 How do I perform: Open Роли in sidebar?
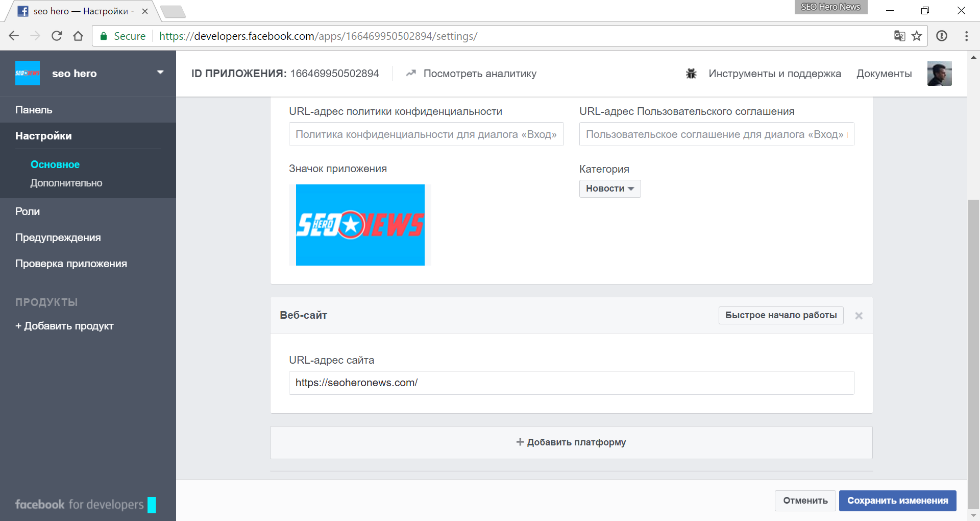pos(28,211)
